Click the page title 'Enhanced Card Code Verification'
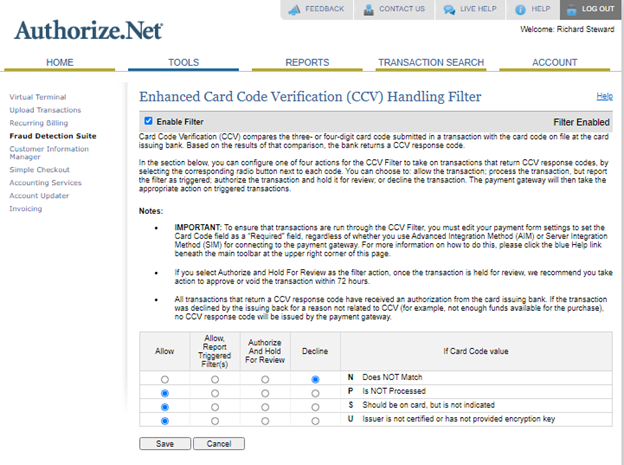The width and height of the screenshot is (624, 465). [310, 97]
